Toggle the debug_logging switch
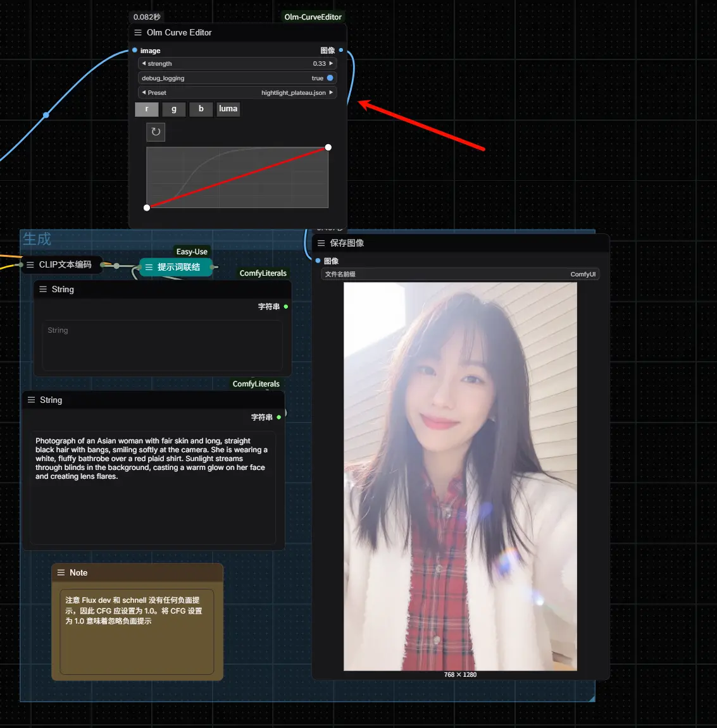Viewport: 717px width, 728px height. (x=330, y=78)
